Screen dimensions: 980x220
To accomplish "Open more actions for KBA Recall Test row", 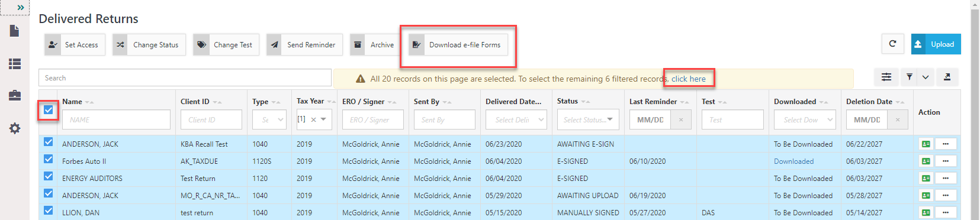I will pos(946,144).
